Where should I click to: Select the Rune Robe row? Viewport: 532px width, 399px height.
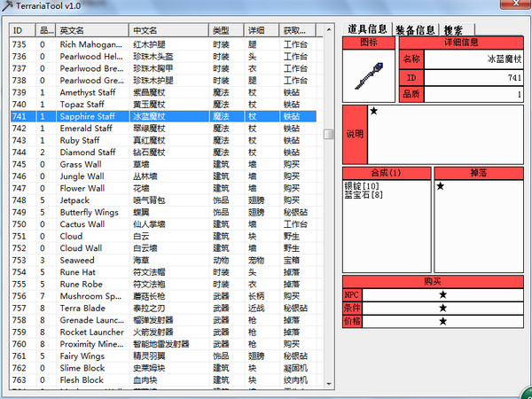[163, 285]
